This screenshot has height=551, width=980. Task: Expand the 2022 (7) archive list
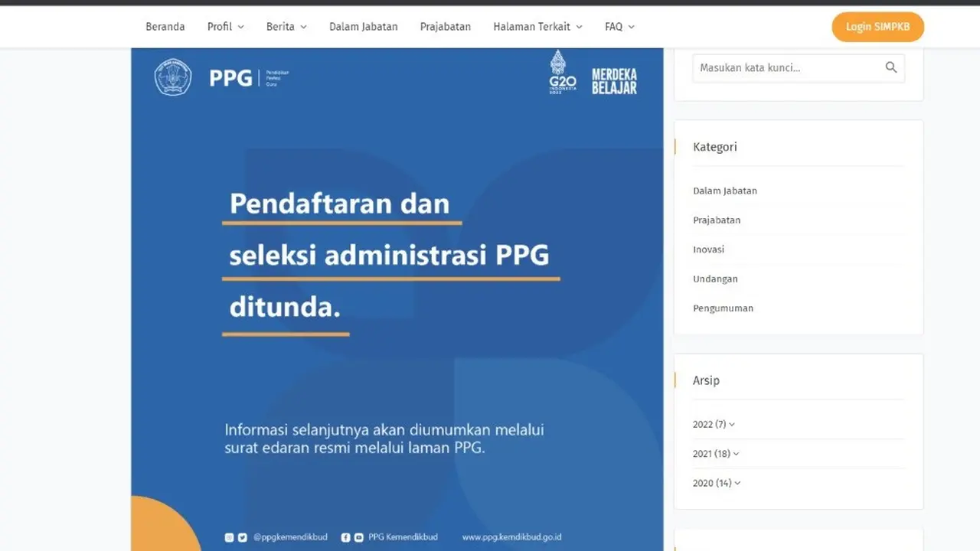click(x=713, y=424)
